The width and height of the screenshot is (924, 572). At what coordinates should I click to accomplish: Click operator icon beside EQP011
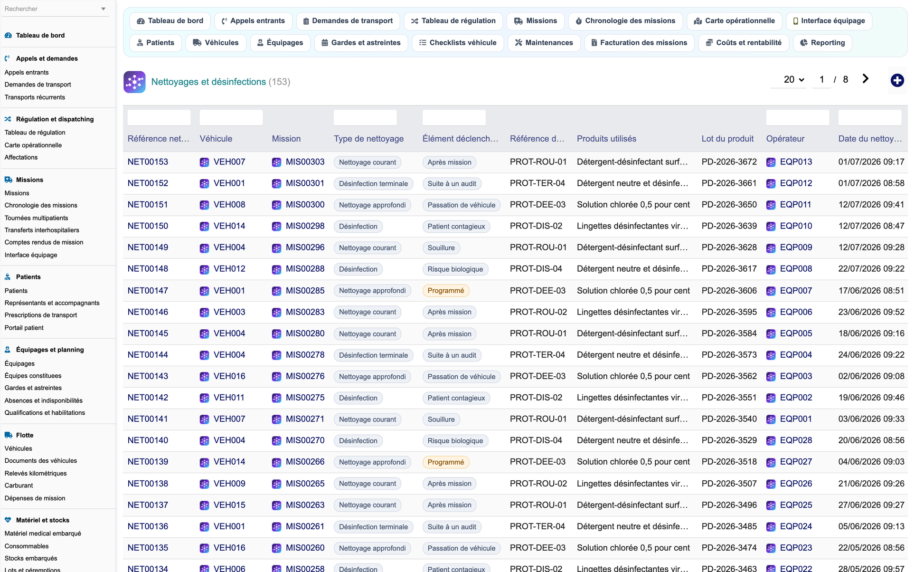[771, 205]
